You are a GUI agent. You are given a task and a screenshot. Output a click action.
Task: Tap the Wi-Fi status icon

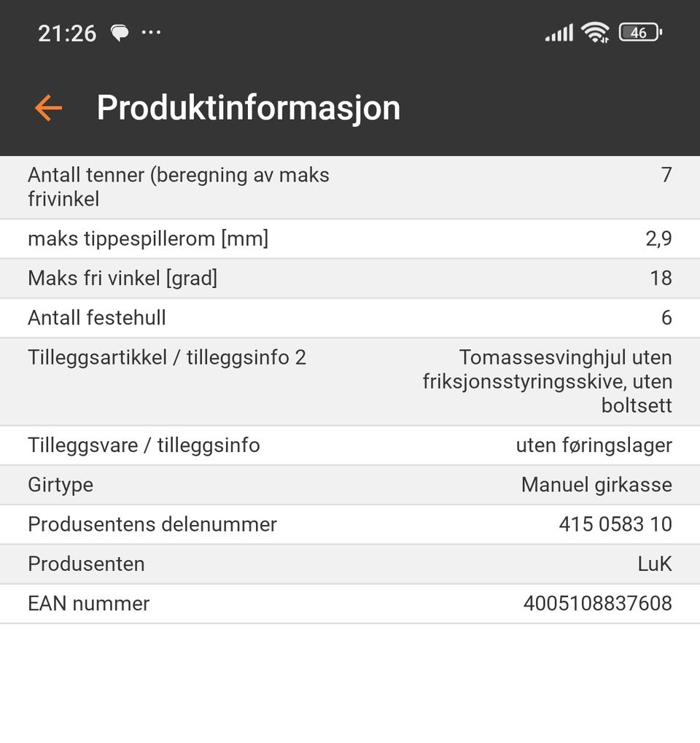(595, 33)
